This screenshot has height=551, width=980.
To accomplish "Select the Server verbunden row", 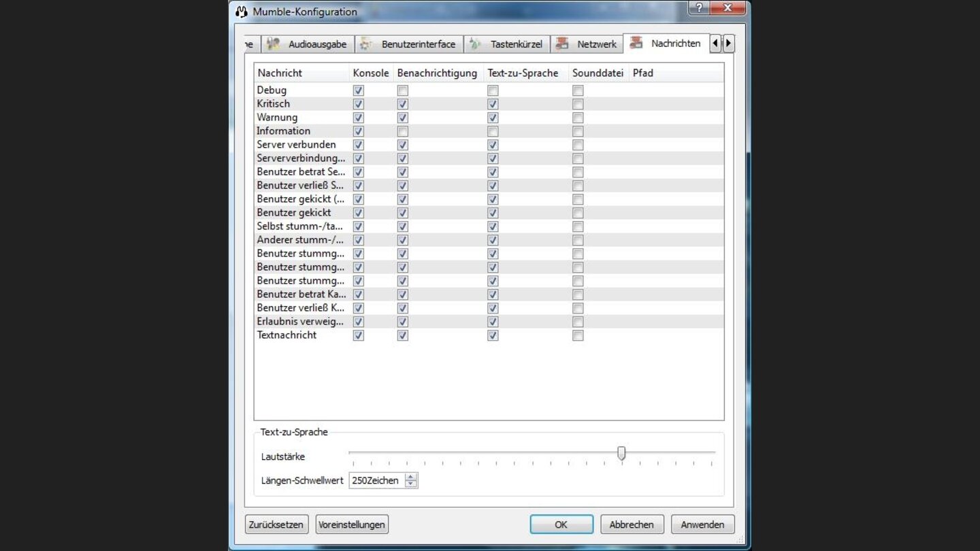I will point(489,145).
